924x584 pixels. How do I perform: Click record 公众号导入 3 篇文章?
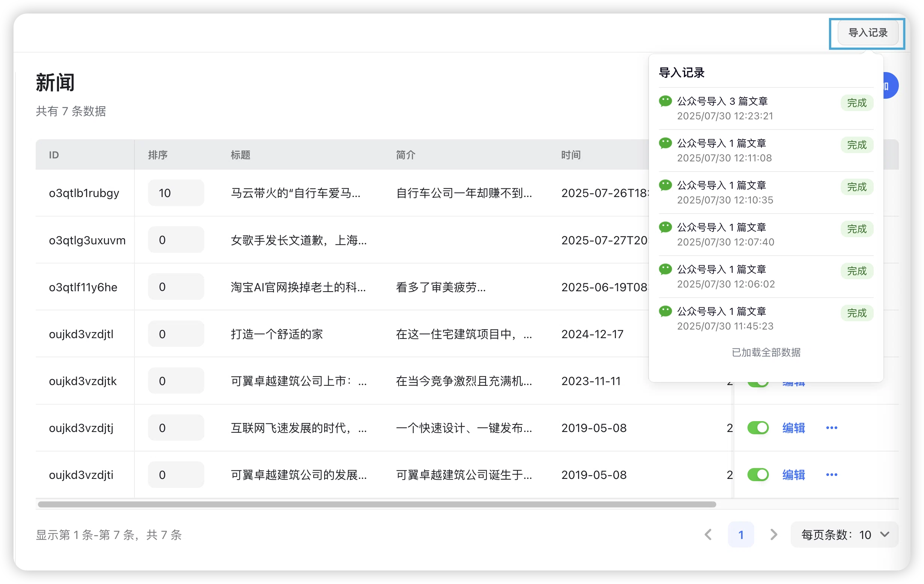[x=722, y=101]
